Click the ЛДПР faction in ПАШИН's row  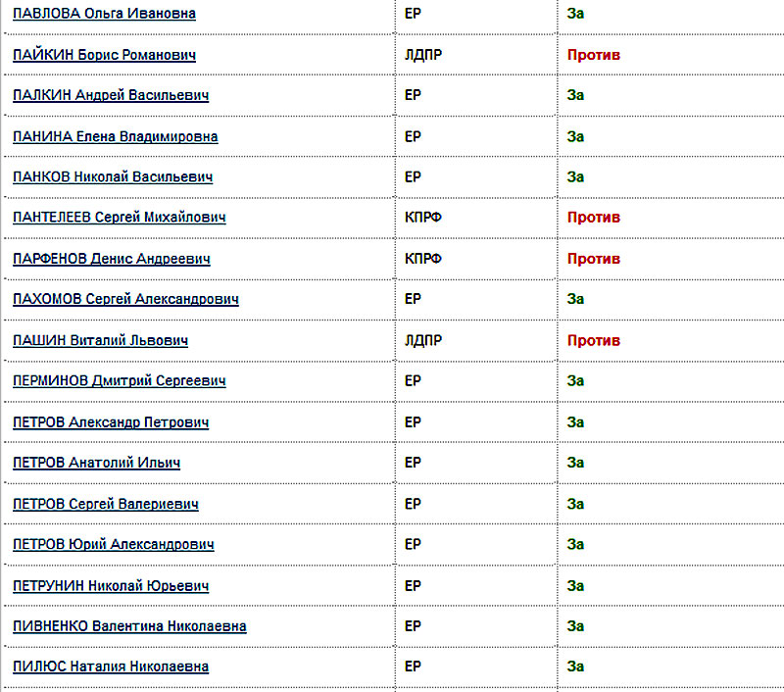(423, 340)
